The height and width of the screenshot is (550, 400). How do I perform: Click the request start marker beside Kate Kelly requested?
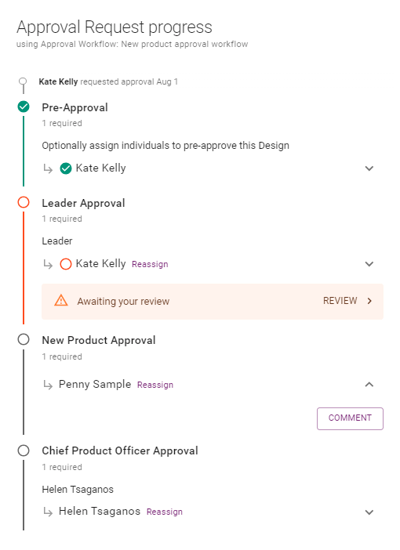23,82
